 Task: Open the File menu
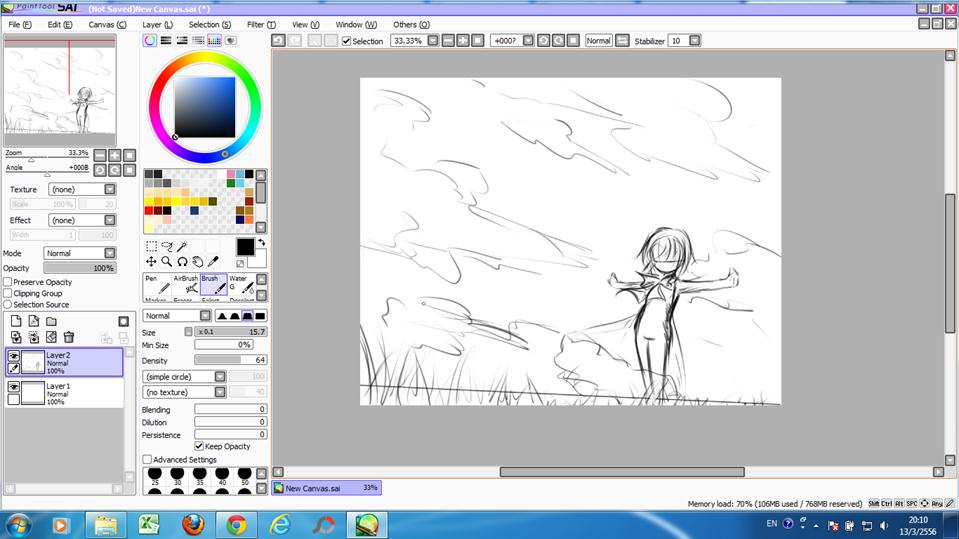click(20, 24)
